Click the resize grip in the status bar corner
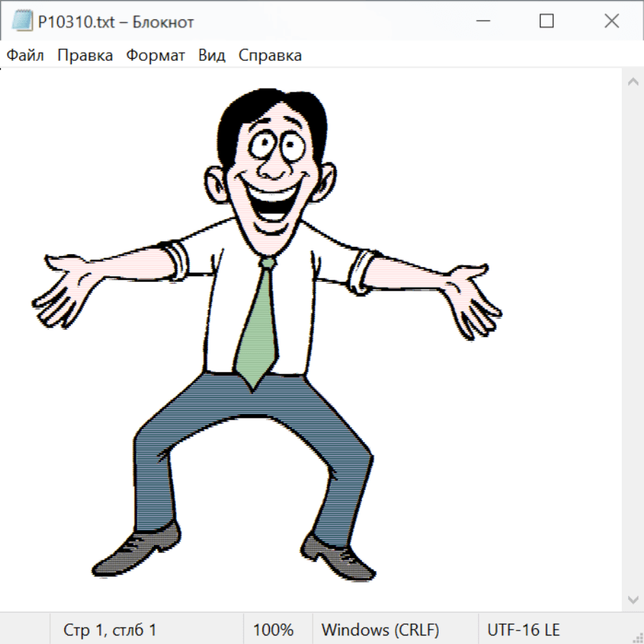Viewport: 644px width, 644px height. [x=638, y=638]
